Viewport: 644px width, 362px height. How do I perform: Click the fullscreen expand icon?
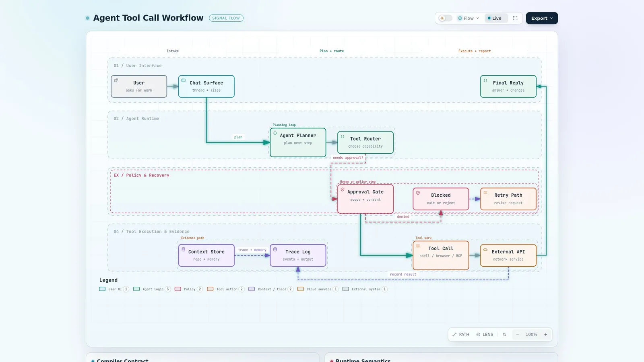pyautogui.click(x=515, y=18)
